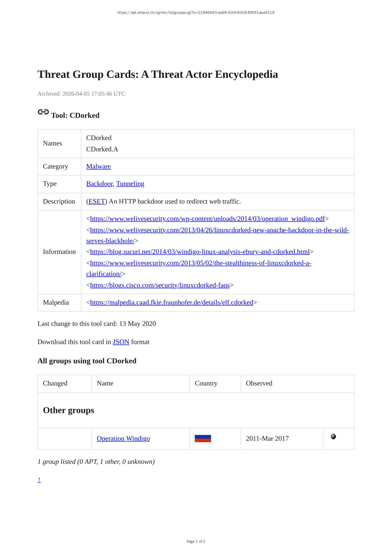Open the linuxcdorked new apache backdoor article link
Image resolution: width=392 pixels, height=554 pixels.
219,230
